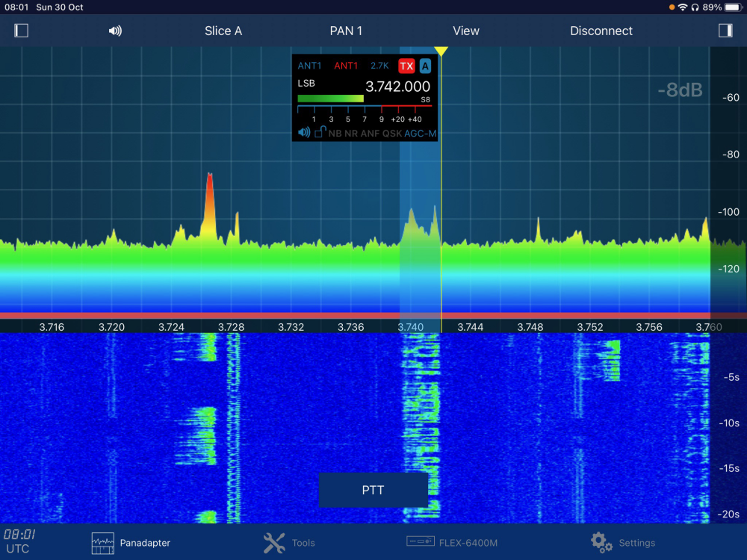The width and height of the screenshot is (747, 560).
Task: Open the Slice A menu
Action: (x=223, y=31)
